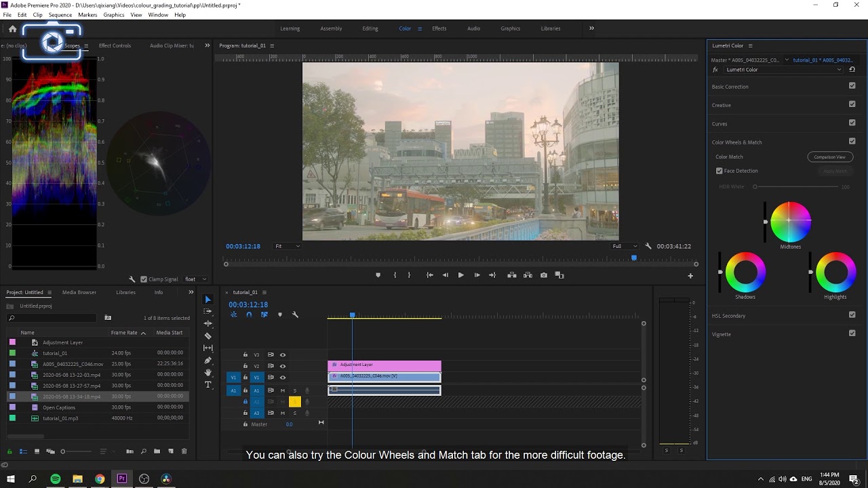
Task: Open the tutorial_01 timeline panel menu
Action: pyautogui.click(x=264, y=292)
